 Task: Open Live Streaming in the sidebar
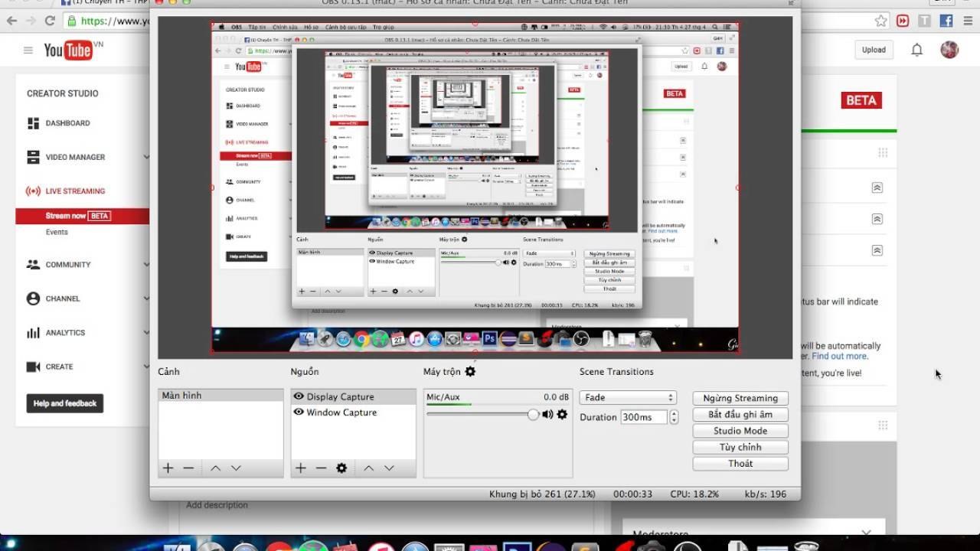tap(66, 191)
